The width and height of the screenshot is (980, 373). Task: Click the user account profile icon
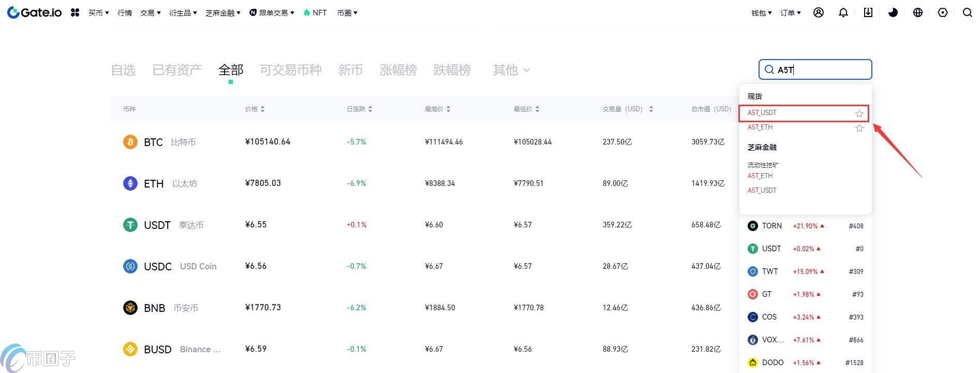[818, 12]
